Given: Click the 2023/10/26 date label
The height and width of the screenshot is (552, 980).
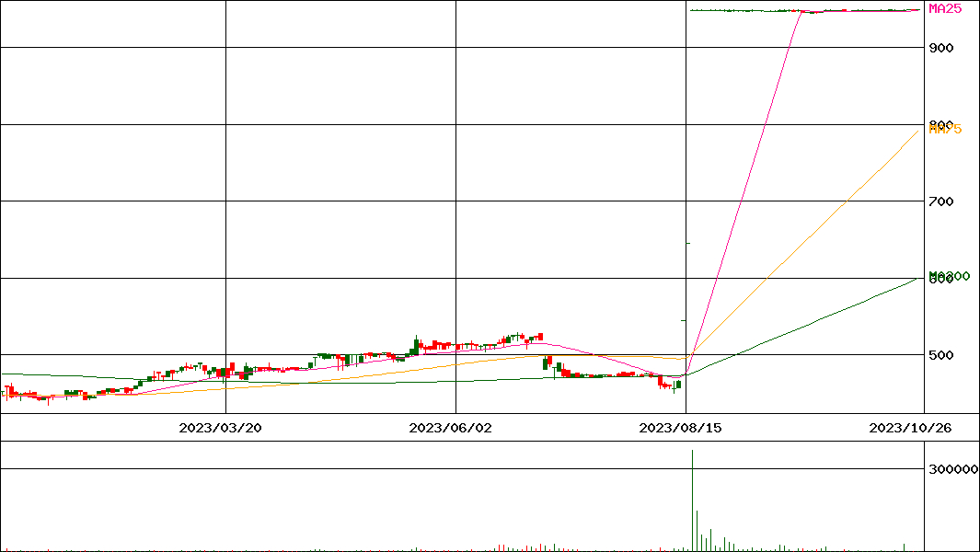Looking at the screenshot, I should click(x=910, y=428).
